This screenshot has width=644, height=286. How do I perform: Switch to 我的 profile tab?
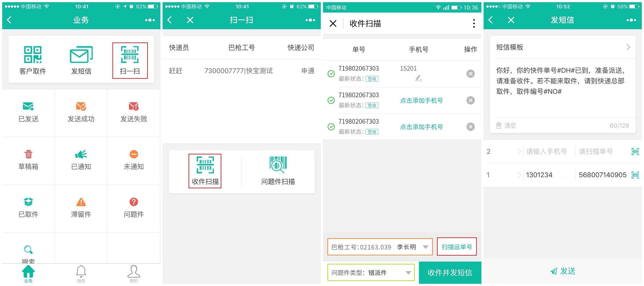pos(134,274)
